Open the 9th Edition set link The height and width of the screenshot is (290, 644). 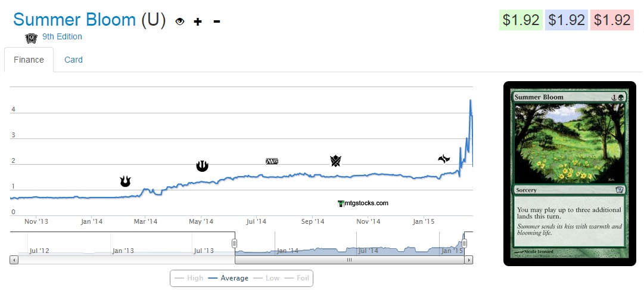tap(62, 36)
